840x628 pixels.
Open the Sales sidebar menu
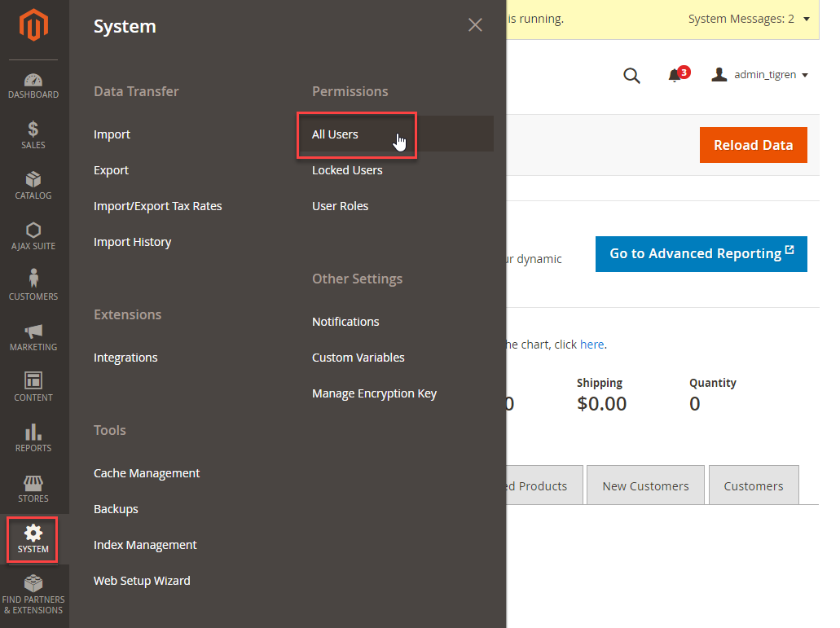[33, 135]
